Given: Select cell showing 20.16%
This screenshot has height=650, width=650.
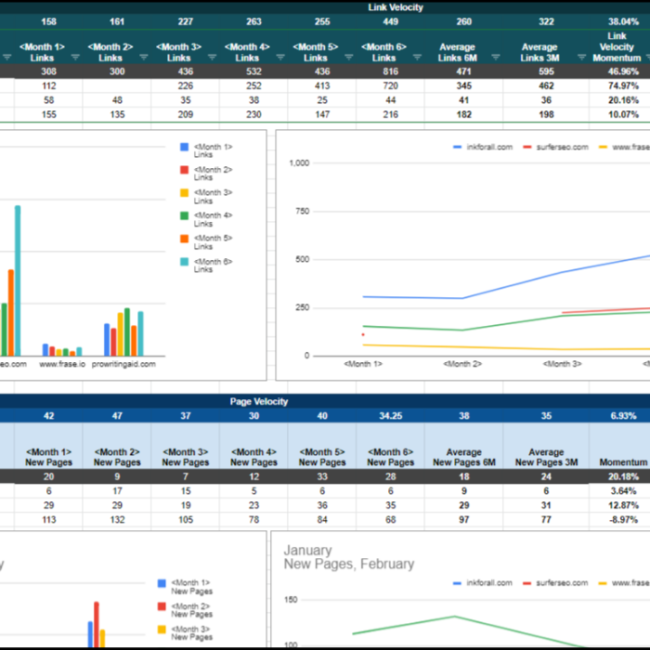Looking at the screenshot, I should click(x=623, y=100).
